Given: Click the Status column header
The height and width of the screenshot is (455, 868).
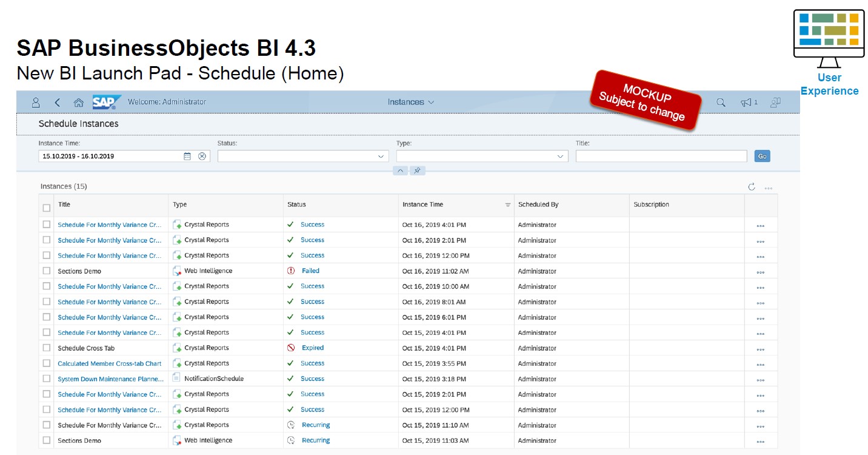Looking at the screenshot, I should pyautogui.click(x=296, y=204).
